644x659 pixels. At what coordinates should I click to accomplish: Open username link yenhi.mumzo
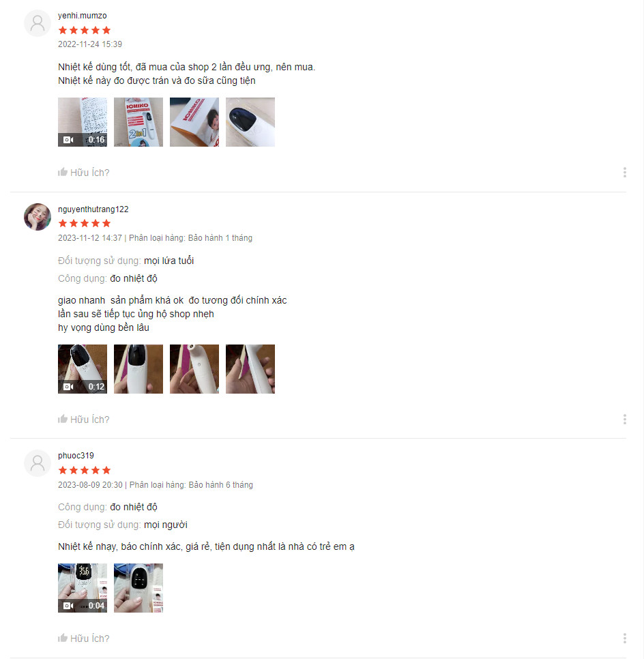(83, 16)
